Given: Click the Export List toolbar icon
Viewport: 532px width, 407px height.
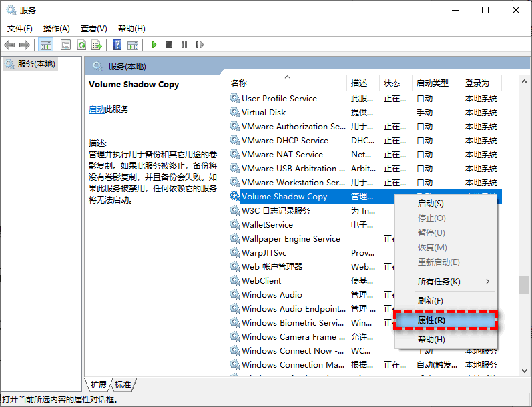Looking at the screenshot, I should click(97, 45).
